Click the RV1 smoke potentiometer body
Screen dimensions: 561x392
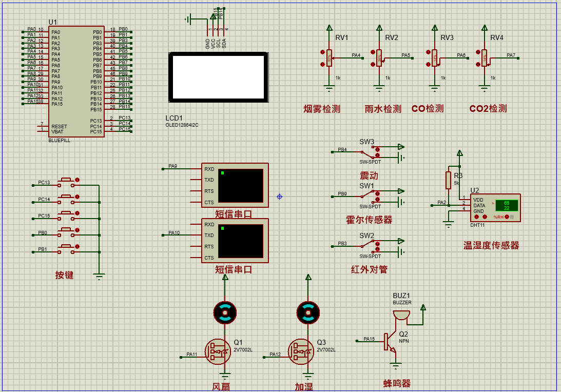coord(329,58)
